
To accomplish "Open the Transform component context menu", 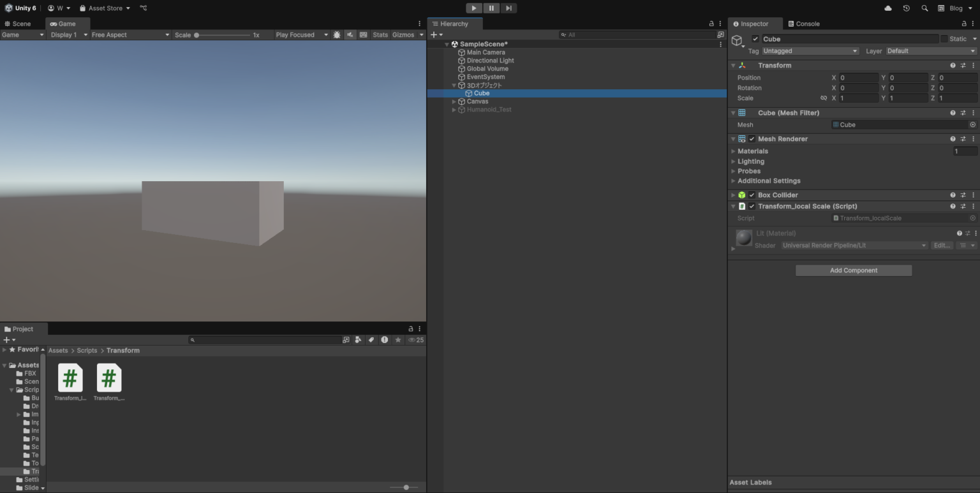I will 974,65.
